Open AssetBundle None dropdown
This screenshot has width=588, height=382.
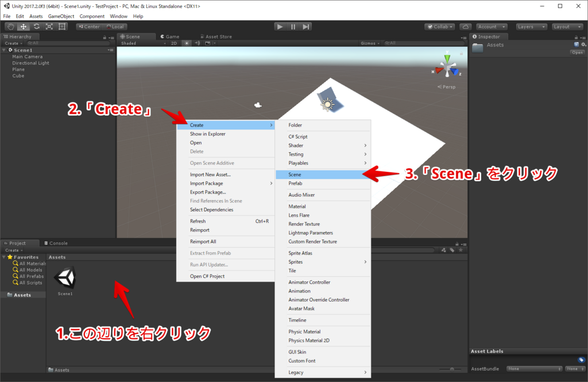[534, 369]
